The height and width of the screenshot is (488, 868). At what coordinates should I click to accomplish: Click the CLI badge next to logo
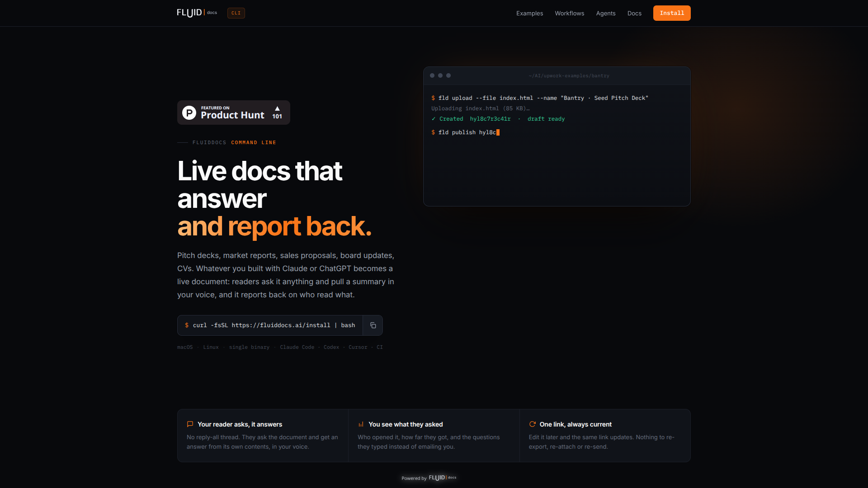[236, 13]
